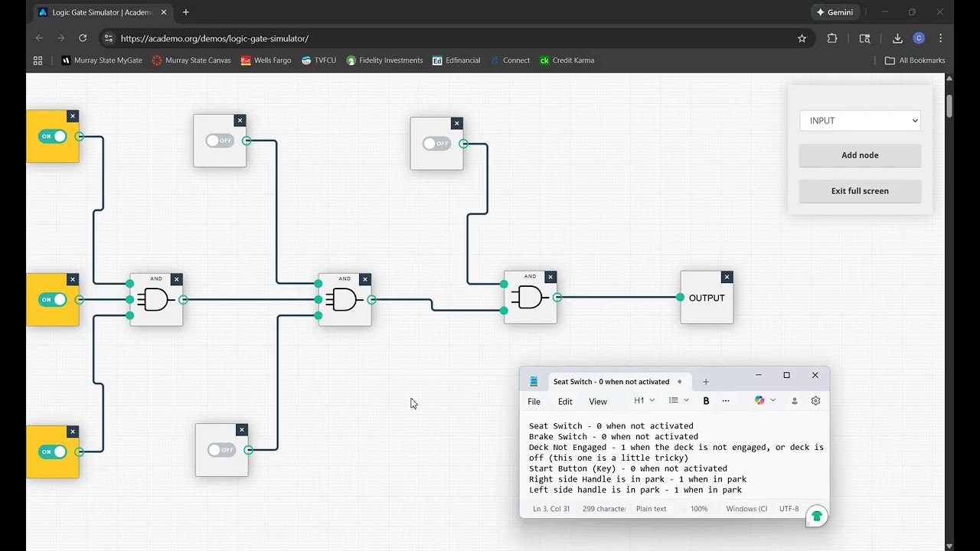Click the Windows (CRLF) line ending indicator
The height and width of the screenshot is (551, 980).
click(746, 509)
